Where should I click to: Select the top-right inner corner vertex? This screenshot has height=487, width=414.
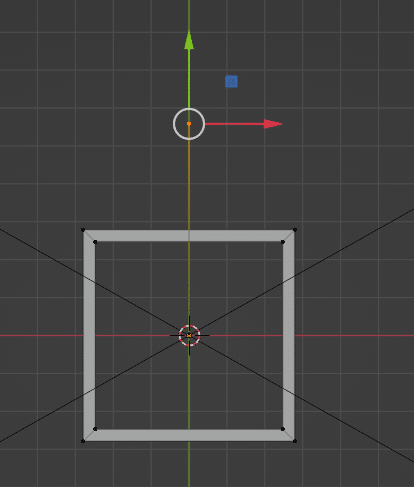pos(283,242)
